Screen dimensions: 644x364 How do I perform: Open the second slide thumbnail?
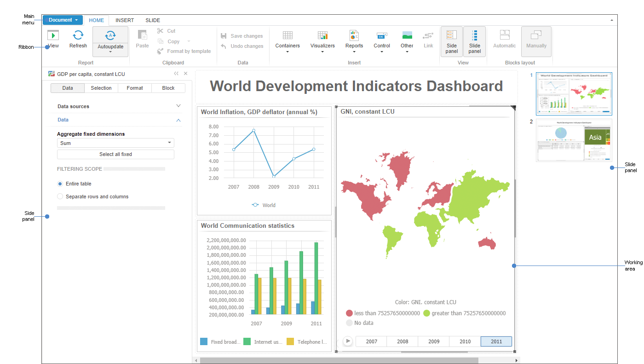pos(574,141)
